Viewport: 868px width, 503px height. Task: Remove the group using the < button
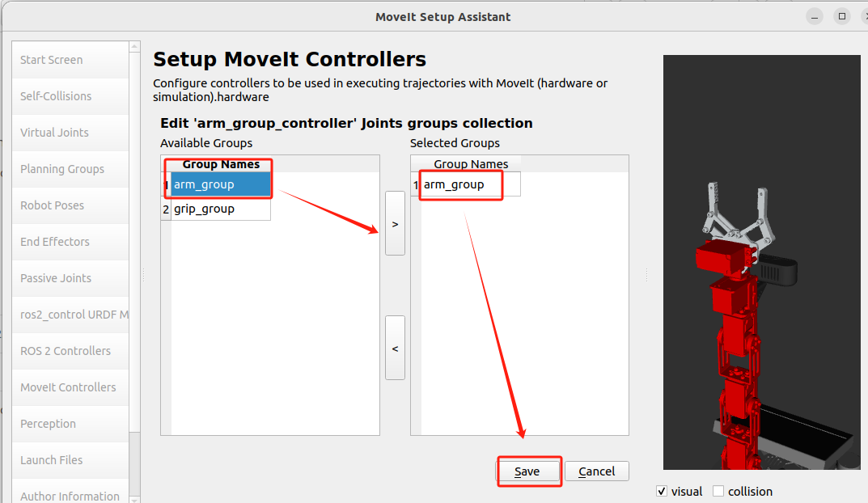coord(395,348)
